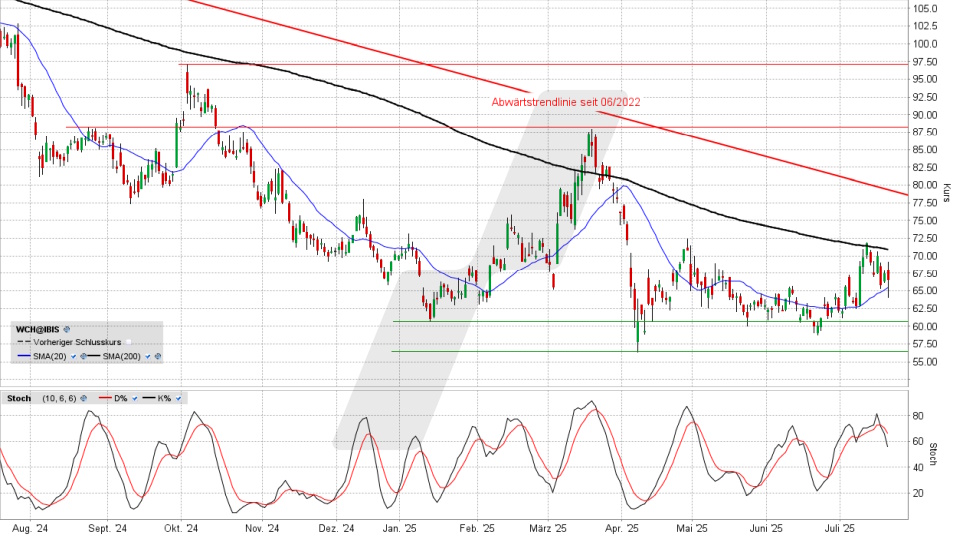Click the D% legend label

pyautogui.click(x=121, y=398)
